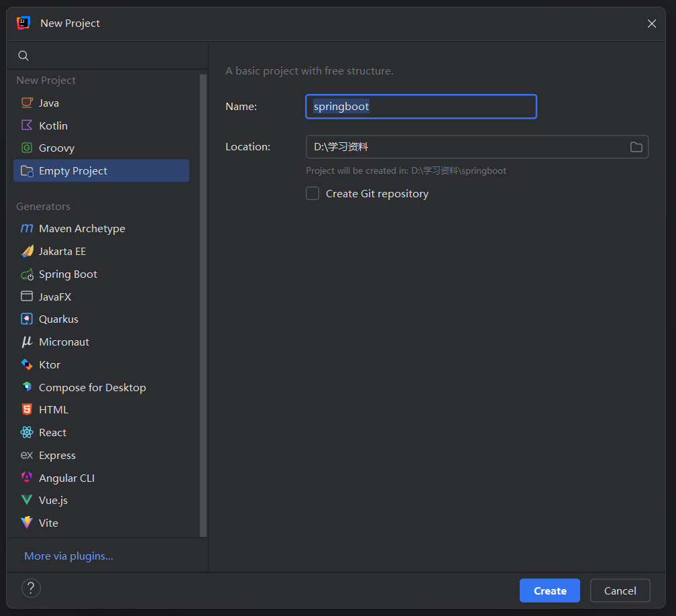This screenshot has width=676, height=616.
Task: Pick Compose for Desktop generator
Action: coord(101,387)
